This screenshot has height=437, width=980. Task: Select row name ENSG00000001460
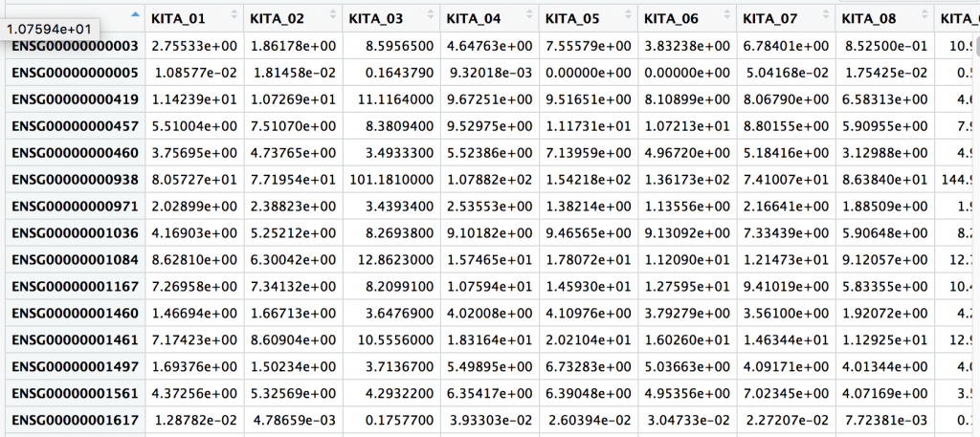click(x=75, y=314)
